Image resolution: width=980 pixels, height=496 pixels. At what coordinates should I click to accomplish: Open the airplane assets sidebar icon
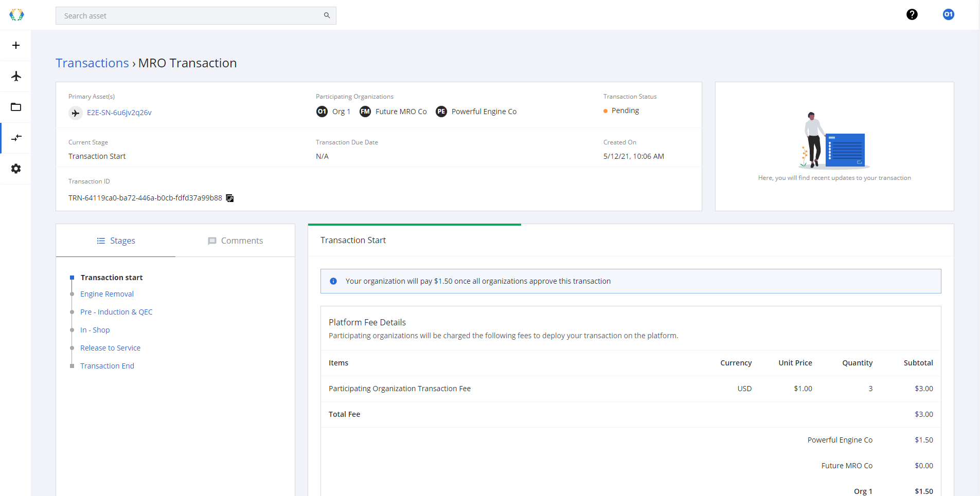coord(16,76)
